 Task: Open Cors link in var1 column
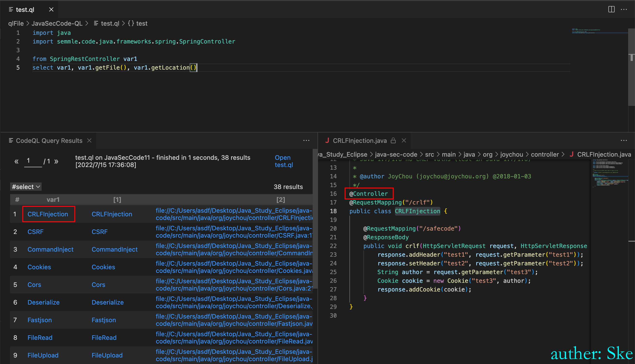[34, 284]
